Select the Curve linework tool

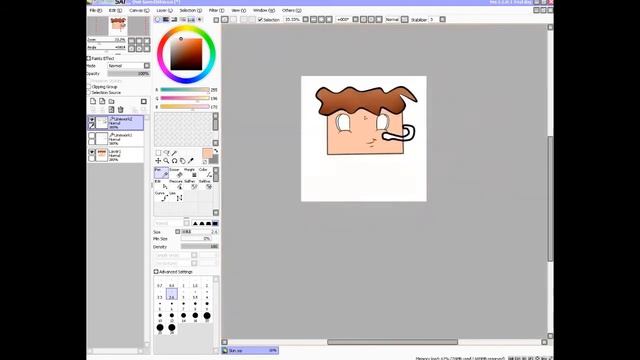[161, 196]
